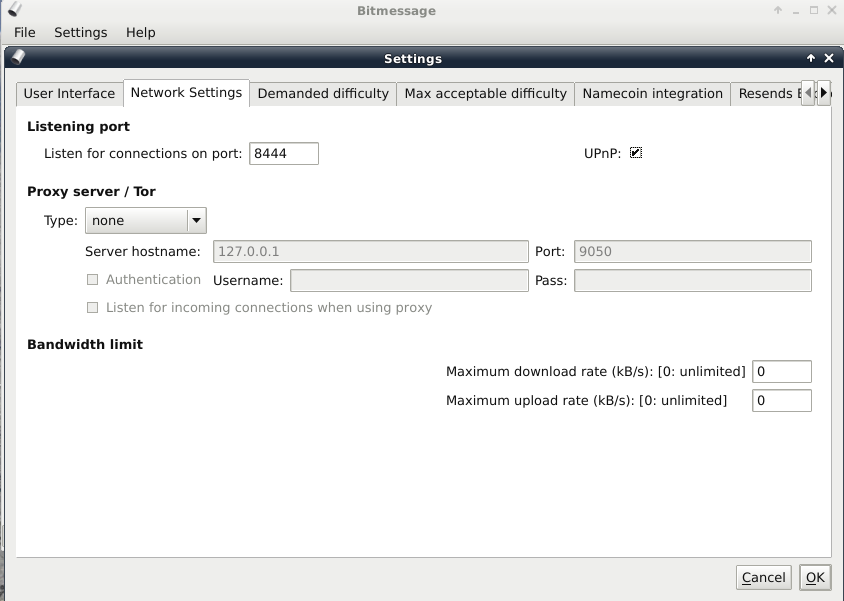The width and height of the screenshot is (844, 601).
Task: Click the Maximum upload rate field
Action: point(782,400)
